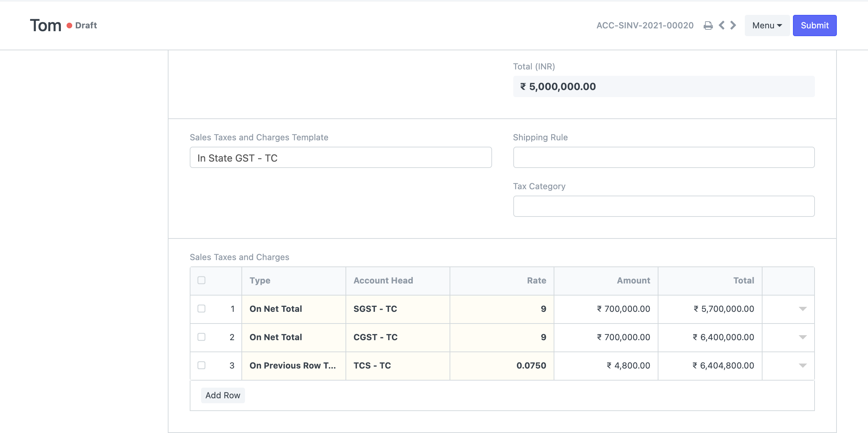Click the Total (INR) value field
Image resolution: width=868 pixels, height=433 pixels.
coord(664,86)
